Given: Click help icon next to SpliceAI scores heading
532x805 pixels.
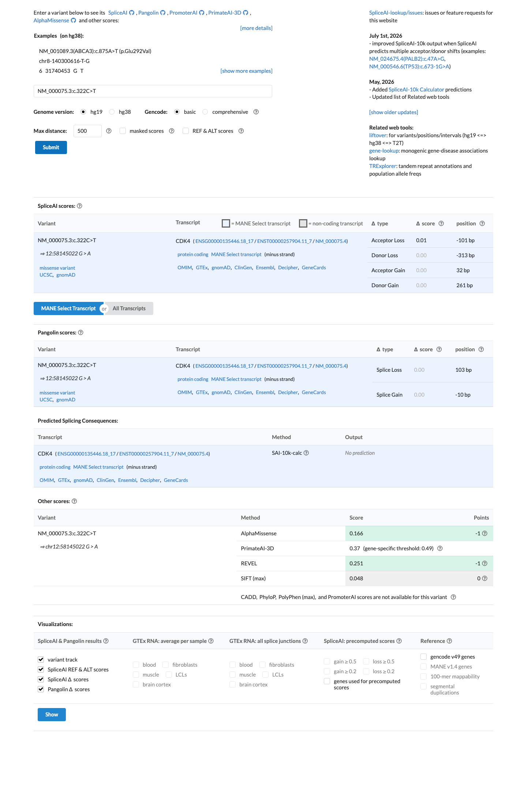Looking at the screenshot, I should click(80, 206).
